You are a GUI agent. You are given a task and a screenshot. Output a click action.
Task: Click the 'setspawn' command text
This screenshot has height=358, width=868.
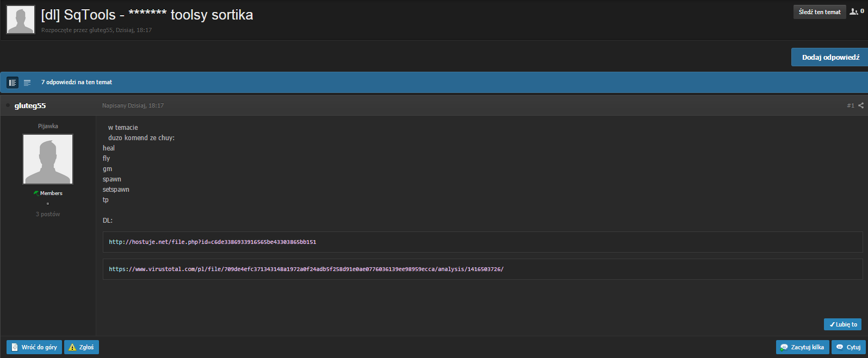(116, 190)
